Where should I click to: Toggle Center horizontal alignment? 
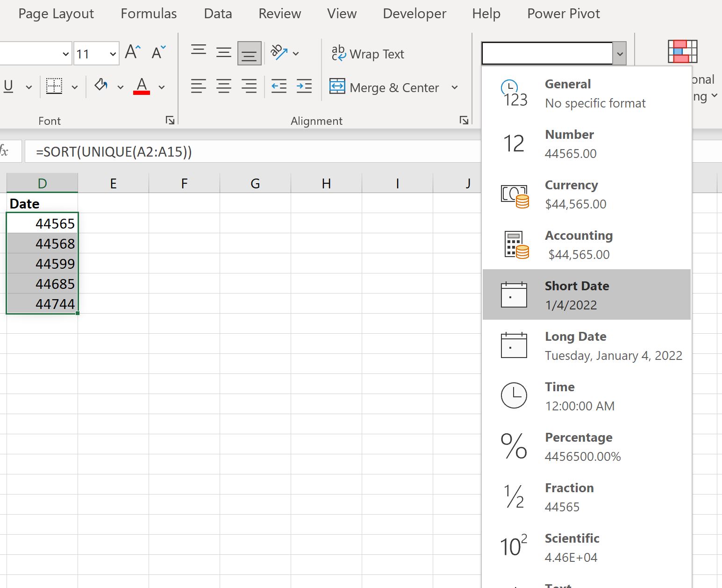pos(224,86)
